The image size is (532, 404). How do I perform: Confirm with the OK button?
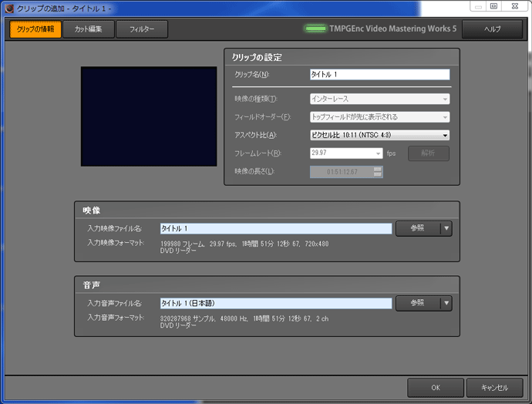[x=436, y=387]
